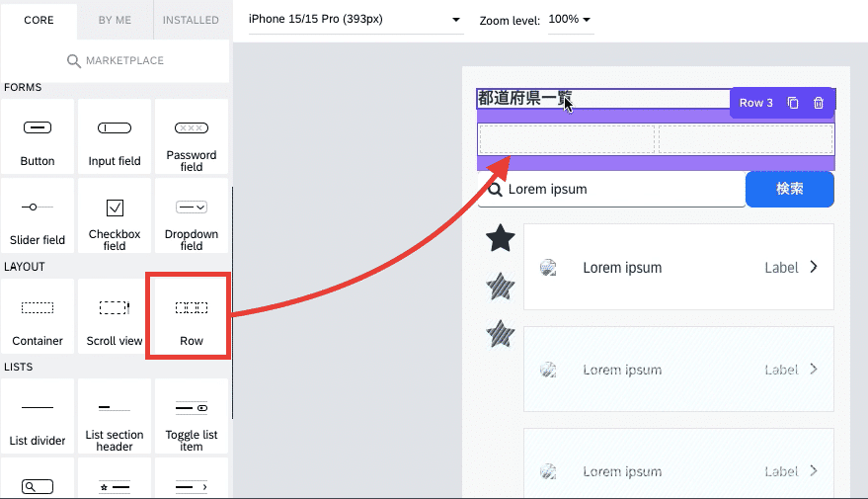The height and width of the screenshot is (499, 868).
Task: Open the Zoom level 100% dropdown
Action: [570, 20]
